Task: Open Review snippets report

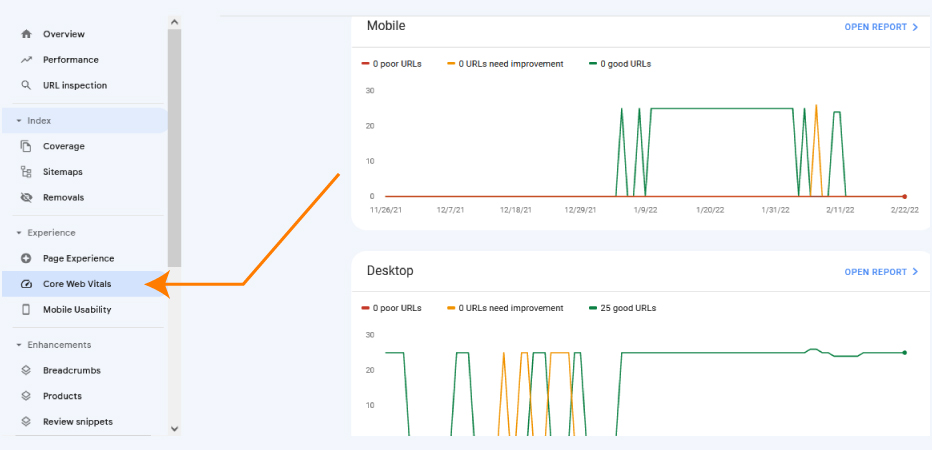Action: (x=78, y=421)
